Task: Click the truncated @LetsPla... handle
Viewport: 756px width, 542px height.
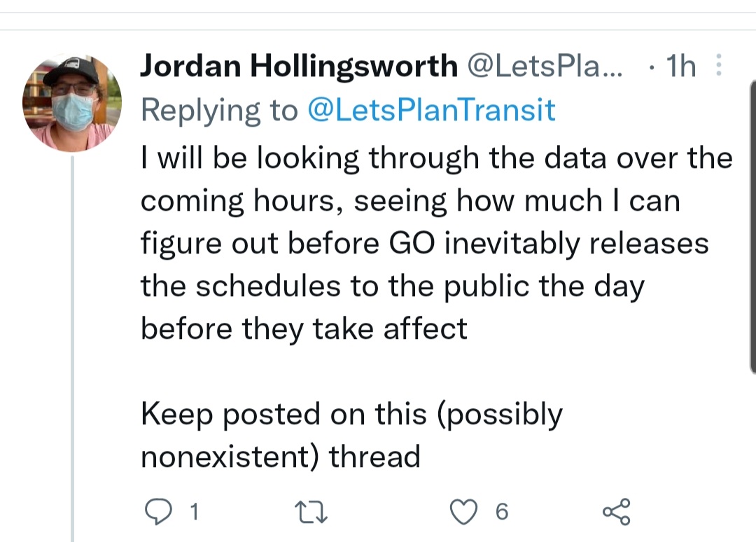Action: (x=543, y=67)
